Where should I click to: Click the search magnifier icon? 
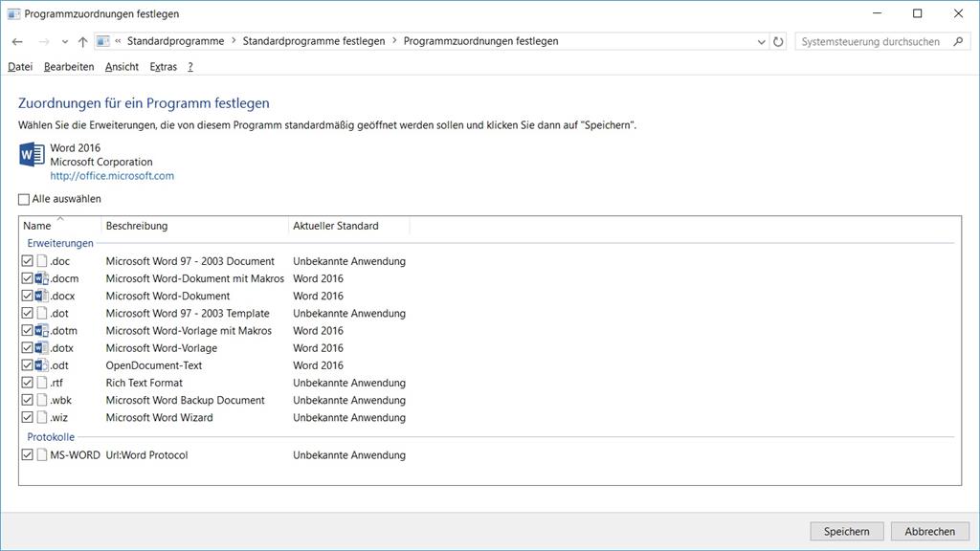pyautogui.click(x=959, y=41)
